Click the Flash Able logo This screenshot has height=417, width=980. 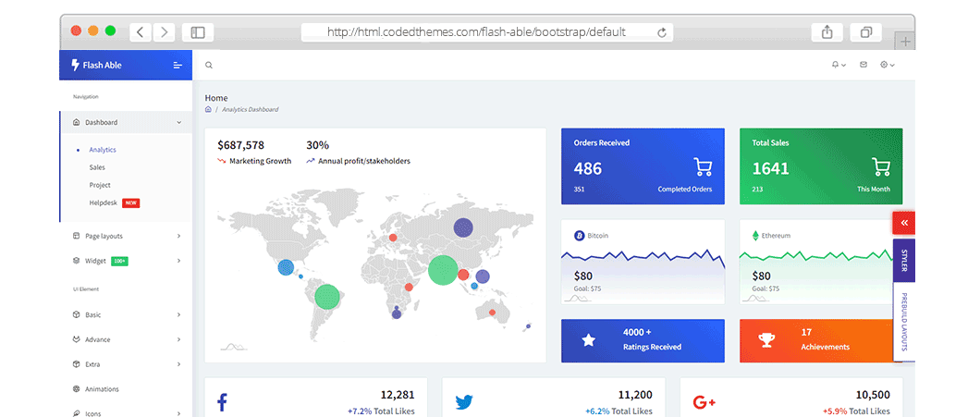97,65
